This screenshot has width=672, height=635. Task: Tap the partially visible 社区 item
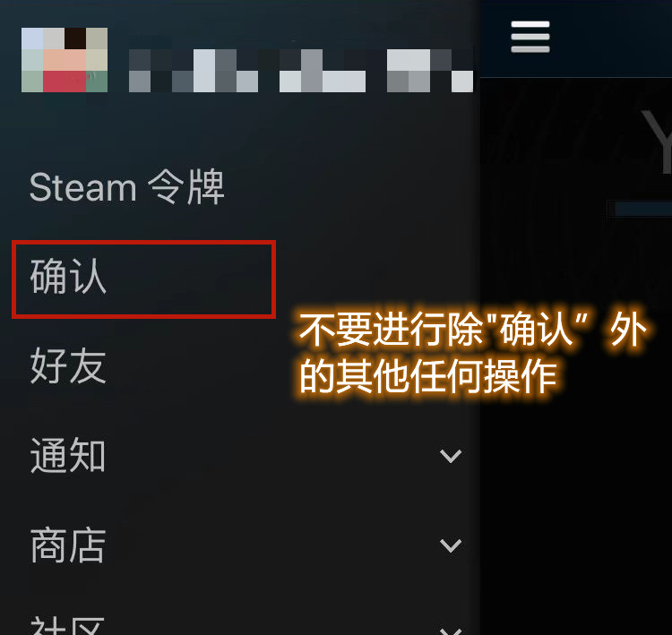[x=68, y=625]
